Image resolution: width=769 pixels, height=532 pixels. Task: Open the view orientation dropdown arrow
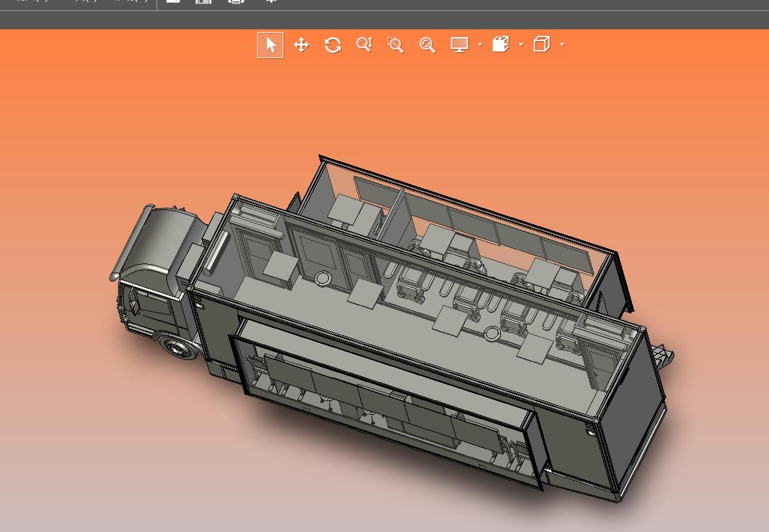point(562,44)
